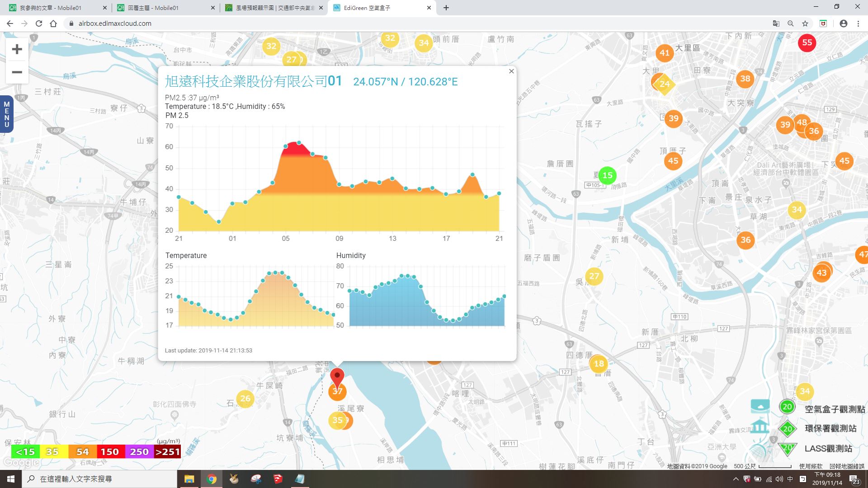Open a new browser tab

coord(446,8)
